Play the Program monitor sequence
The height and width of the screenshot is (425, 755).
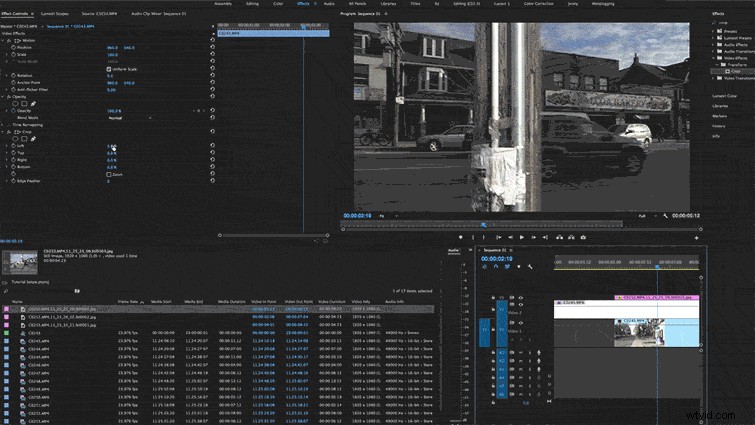click(x=522, y=237)
